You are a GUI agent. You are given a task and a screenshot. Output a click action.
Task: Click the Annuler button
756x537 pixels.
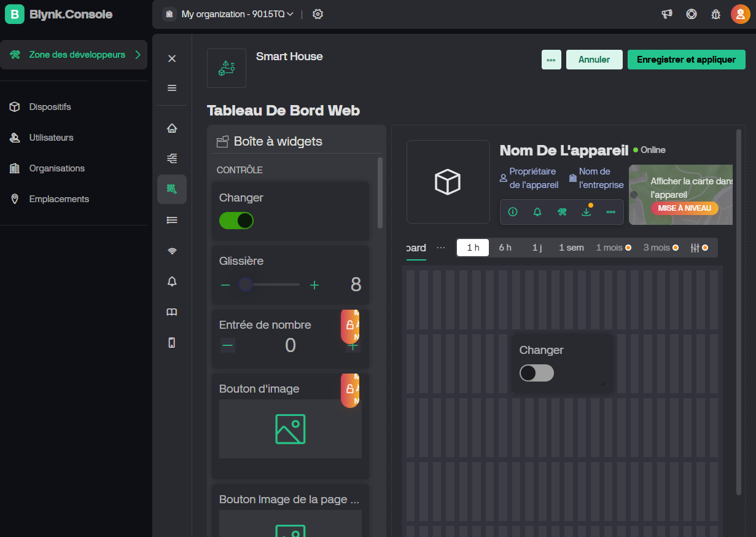594,60
